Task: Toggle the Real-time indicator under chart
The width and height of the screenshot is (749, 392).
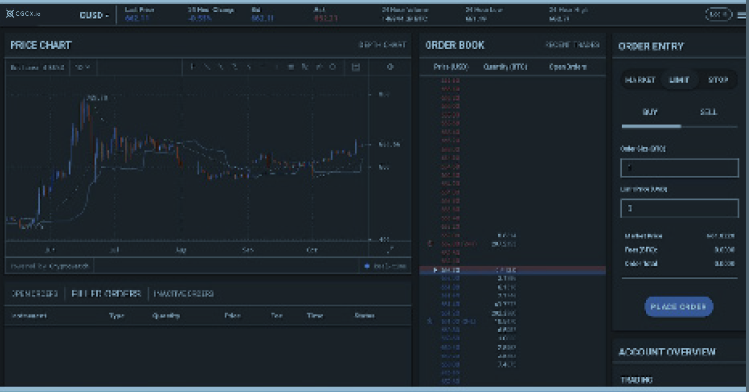Action: pos(385,266)
